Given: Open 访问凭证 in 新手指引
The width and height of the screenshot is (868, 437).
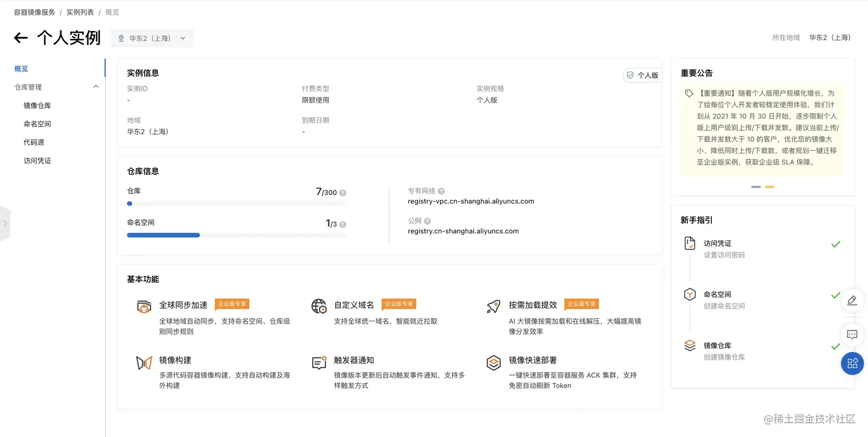Looking at the screenshot, I should coord(718,244).
